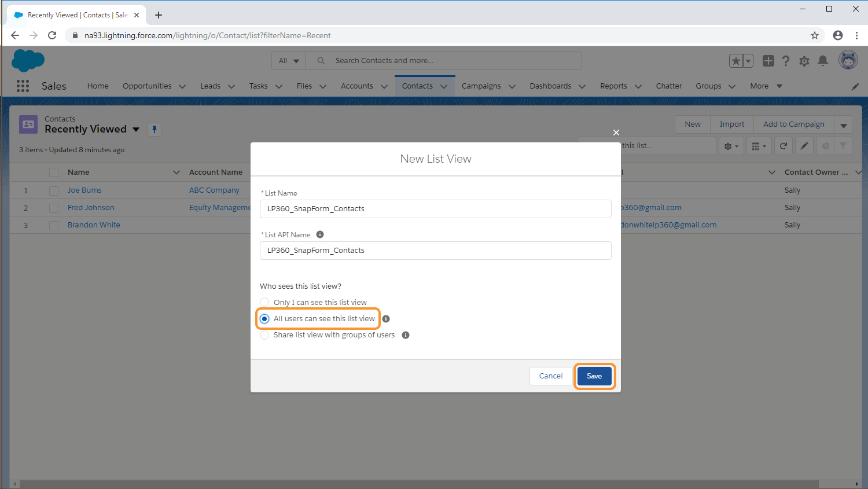Open more actions arrow beside Add to Campaign

[844, 124]
